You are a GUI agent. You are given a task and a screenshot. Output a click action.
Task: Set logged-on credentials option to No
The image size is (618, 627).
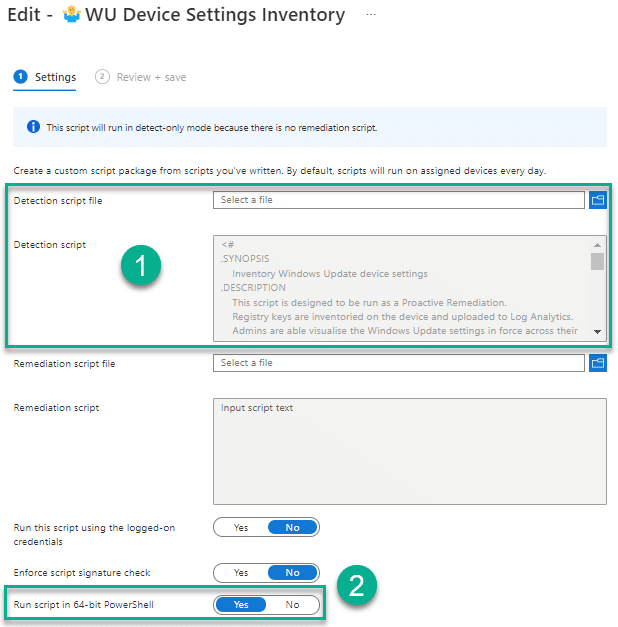coord(292,528)
